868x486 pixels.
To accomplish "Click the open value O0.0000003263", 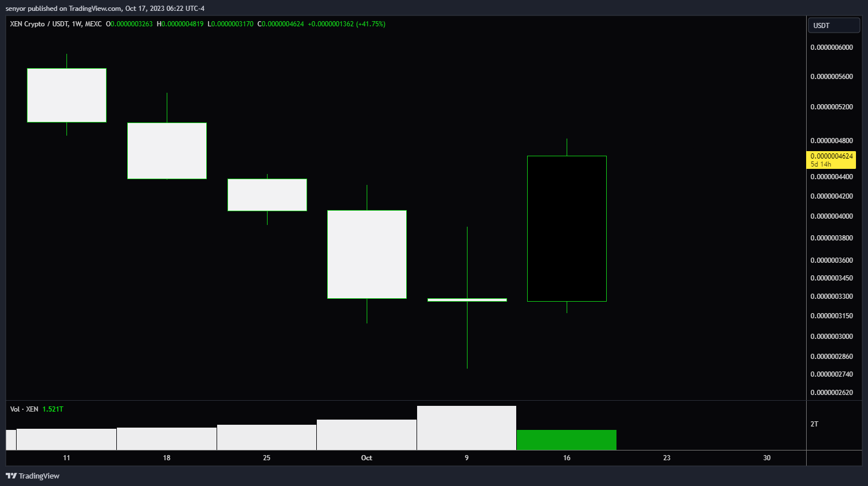I will (129, 24).
